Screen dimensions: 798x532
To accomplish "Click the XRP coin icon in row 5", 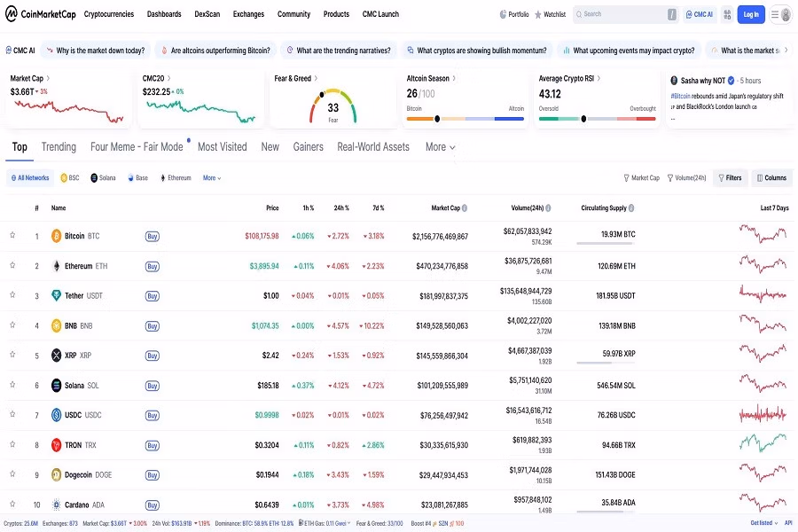I will point(56,355).
